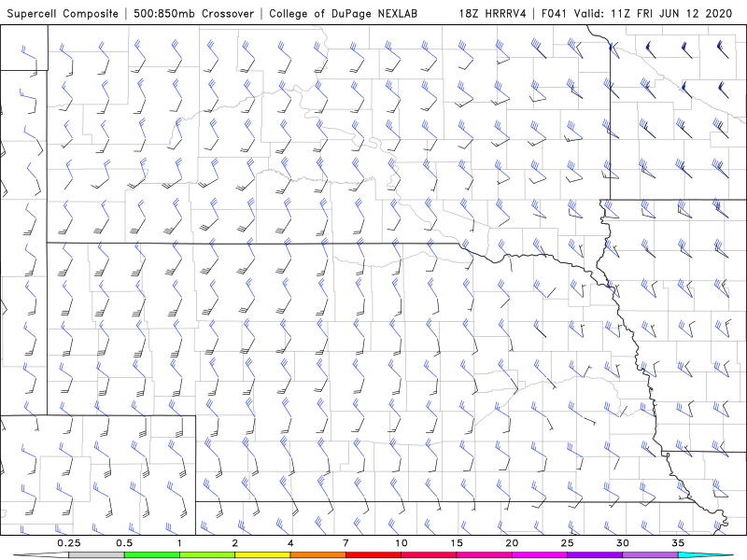
Task: Select the legend value 35
Action: click(x=678, y=543)
